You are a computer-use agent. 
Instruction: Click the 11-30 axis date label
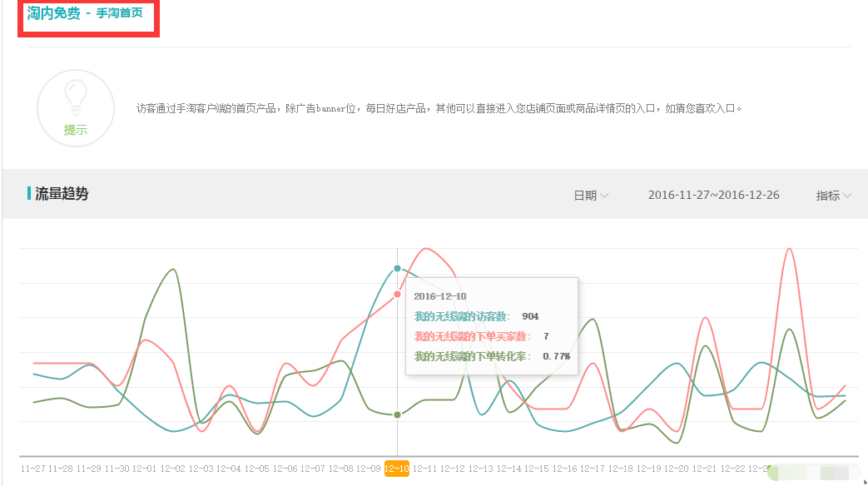click(117, 469)
